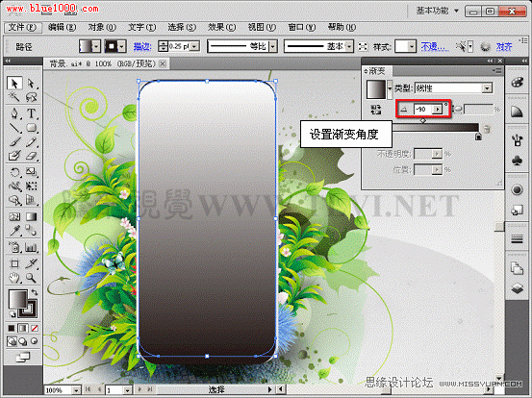Image resolution: width=532 pixels, height=398 pixels.
Task: Select the Pencil tool
Action: (31, 142)
